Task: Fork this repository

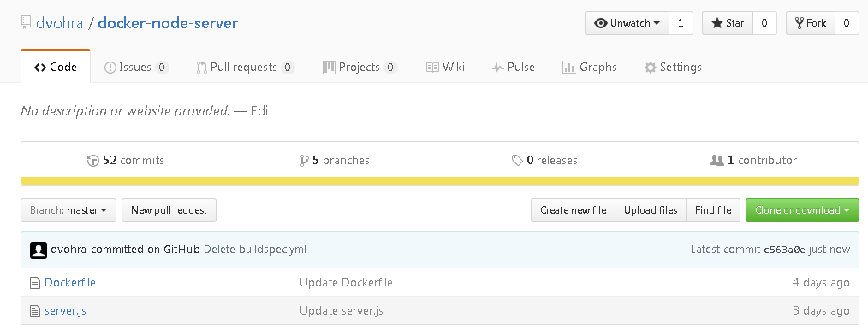Action: coord(811,23)
